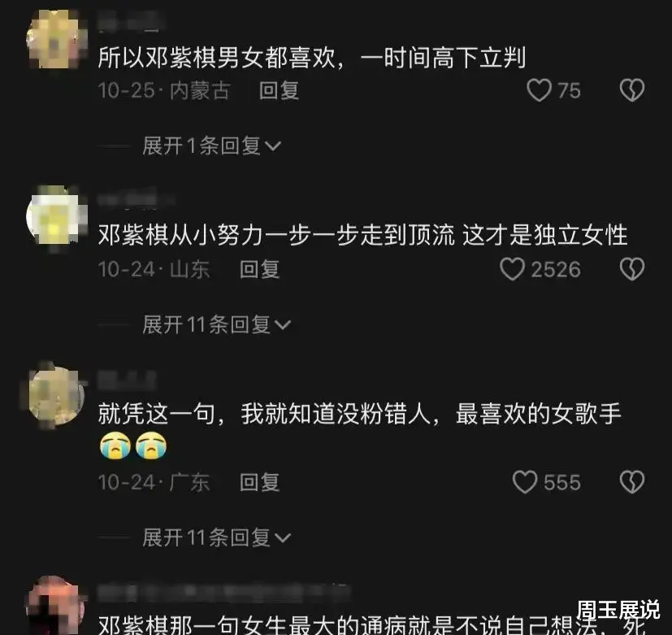Like the comment with 2526 likes

[x=512, y=269]
